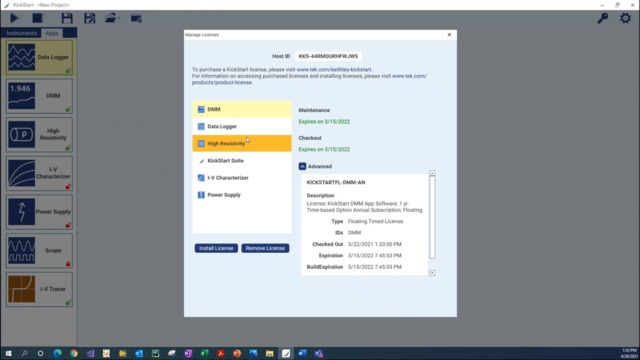The image size is (640, 360).
Task: Click the Host ID field
Action: click(328, 56)
